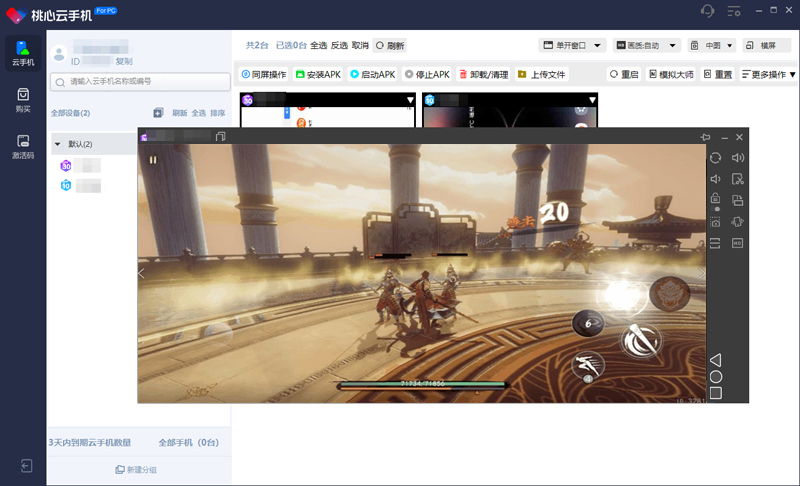Click the second device thumbnail preview
Image resolution: width=800 pixels, height=486 pixels.
click(x=510, y=117)
